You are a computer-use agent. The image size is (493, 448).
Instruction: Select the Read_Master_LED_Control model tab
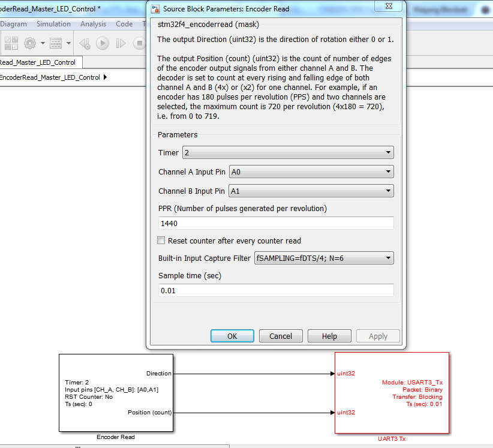pyautogui.click(x=41, y=62)
